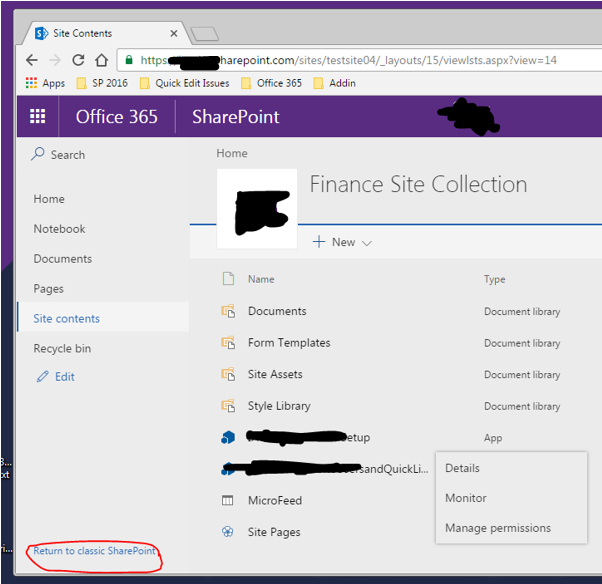
Task: Open Documents in the left navigation
Action: [x=63, y=259]
